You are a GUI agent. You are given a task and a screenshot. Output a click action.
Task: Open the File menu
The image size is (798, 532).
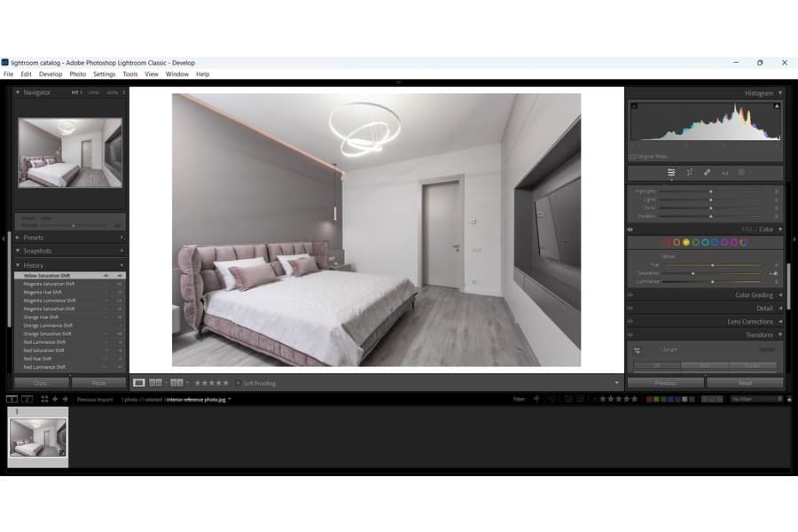(9, 74)
